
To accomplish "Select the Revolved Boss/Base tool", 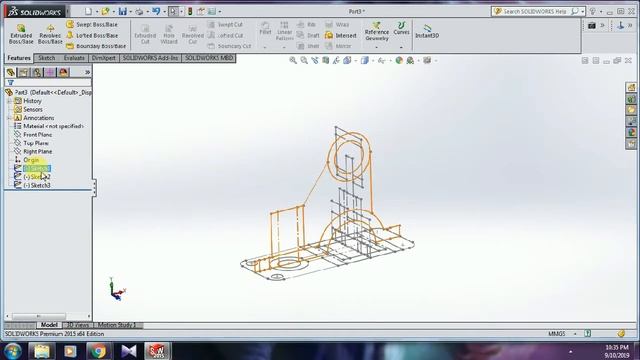I will [x=50, y=33].
